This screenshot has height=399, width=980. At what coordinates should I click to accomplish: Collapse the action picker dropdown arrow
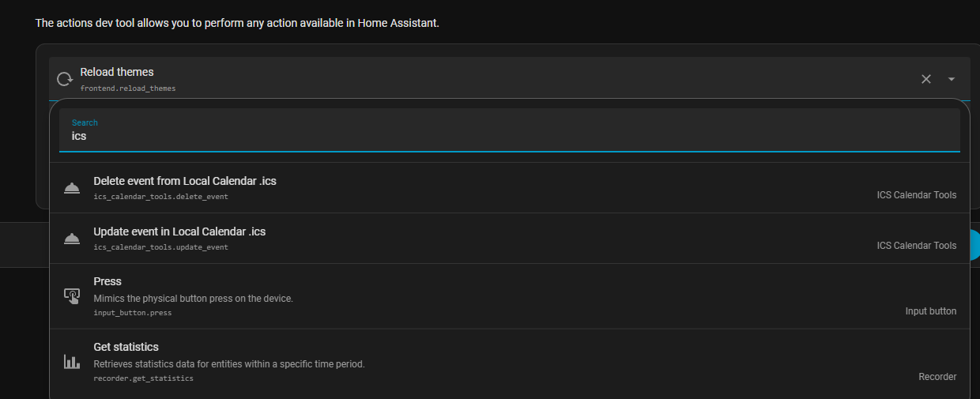(x=952, y=79)
